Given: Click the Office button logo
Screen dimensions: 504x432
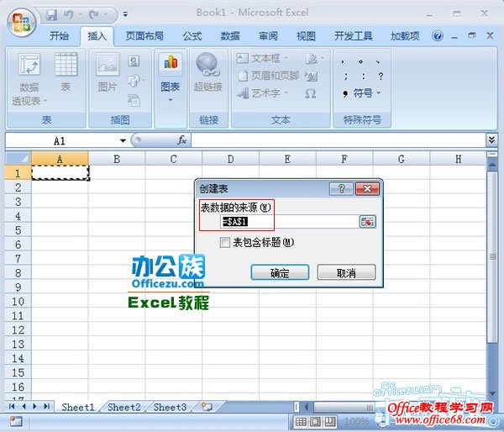Looking at the screenshot, I should click(x=22, y=23).
